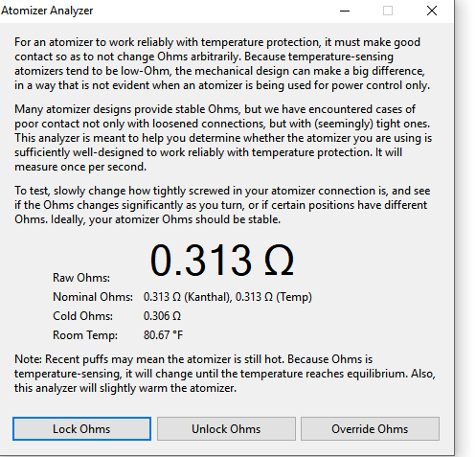Click the large 0.313 Ω raw reading
476x457 pixels.
tap(221, 260)
